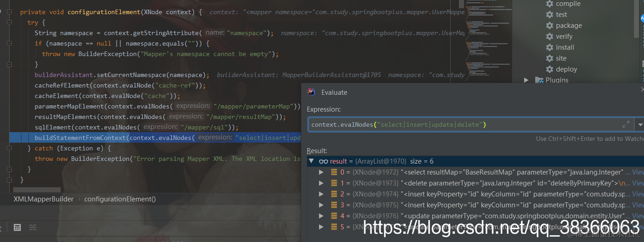Open View link for select resultMap item

click(x=638, y=172)
